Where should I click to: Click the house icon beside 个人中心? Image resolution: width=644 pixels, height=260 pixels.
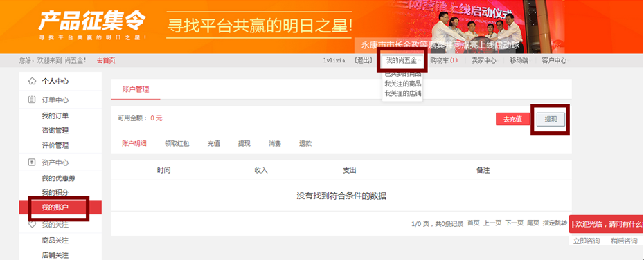(32, 81)
